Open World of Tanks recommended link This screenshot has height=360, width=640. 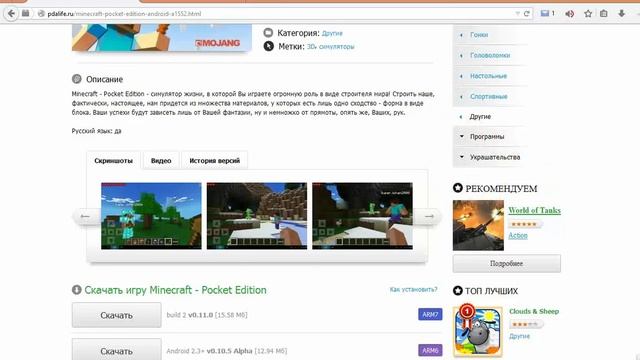tap(534, 210)
